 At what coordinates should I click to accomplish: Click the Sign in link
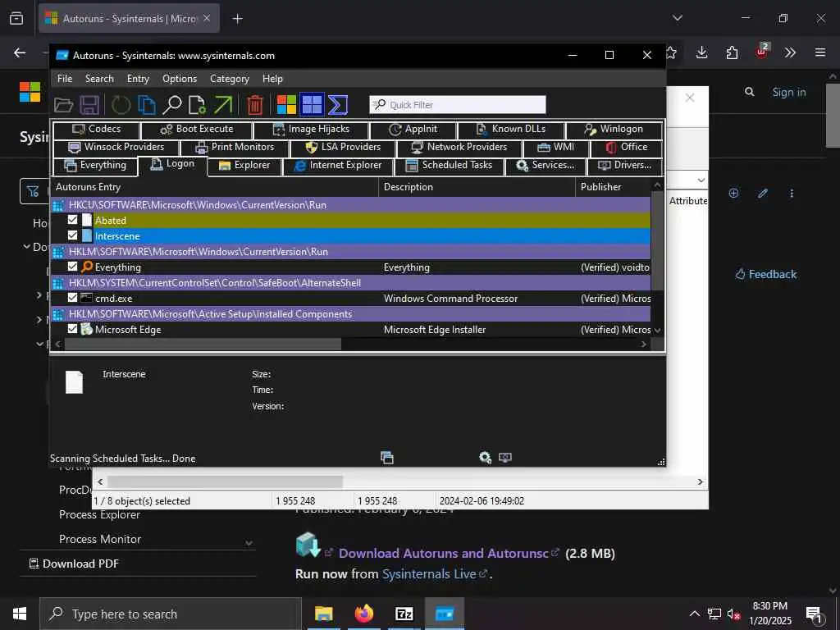788,92
